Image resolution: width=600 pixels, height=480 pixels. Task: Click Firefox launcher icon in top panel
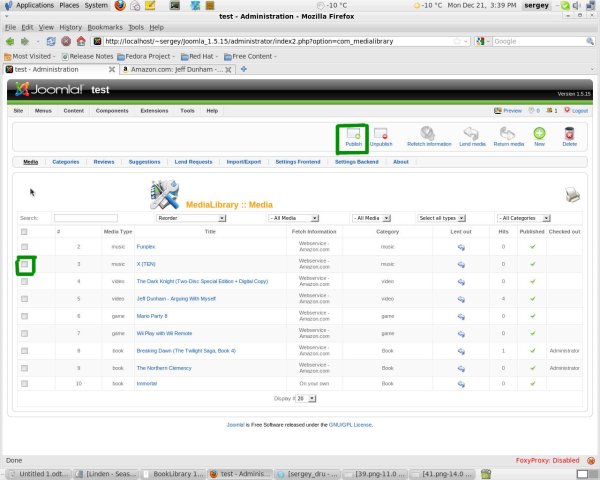(120, 5)
